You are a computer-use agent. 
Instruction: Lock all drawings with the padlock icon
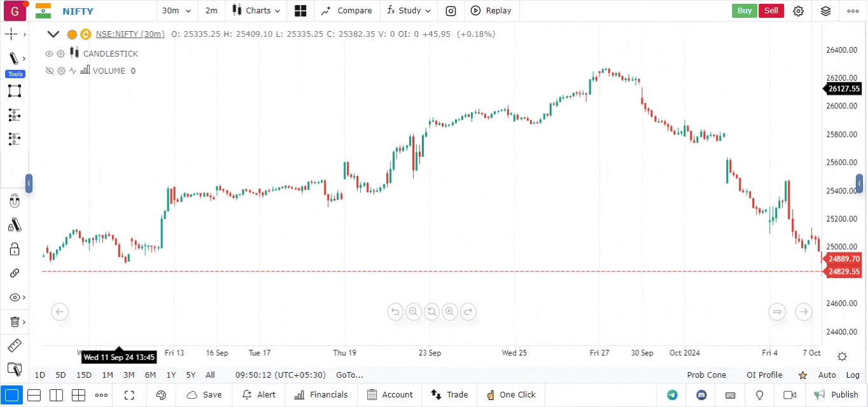coord(15,249)
